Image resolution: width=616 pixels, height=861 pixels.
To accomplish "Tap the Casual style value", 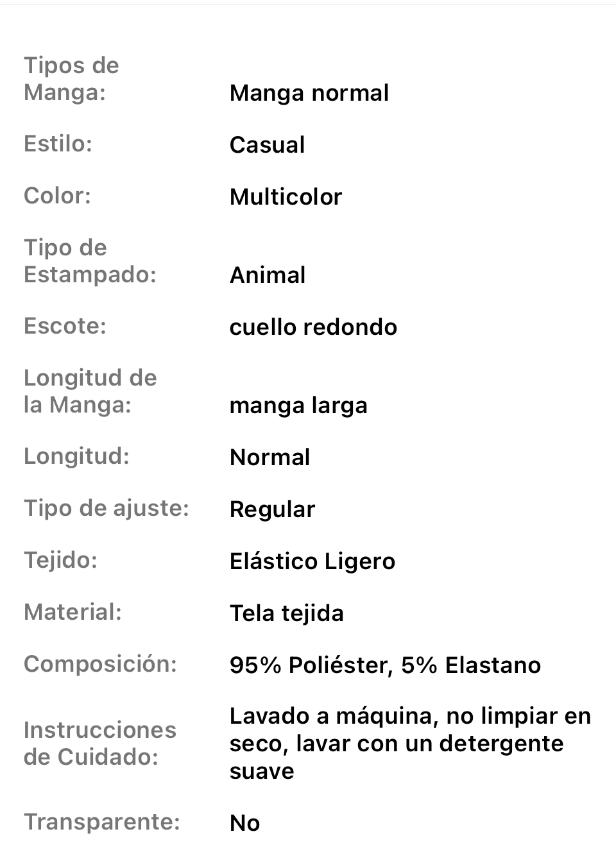I will [267, 145].
